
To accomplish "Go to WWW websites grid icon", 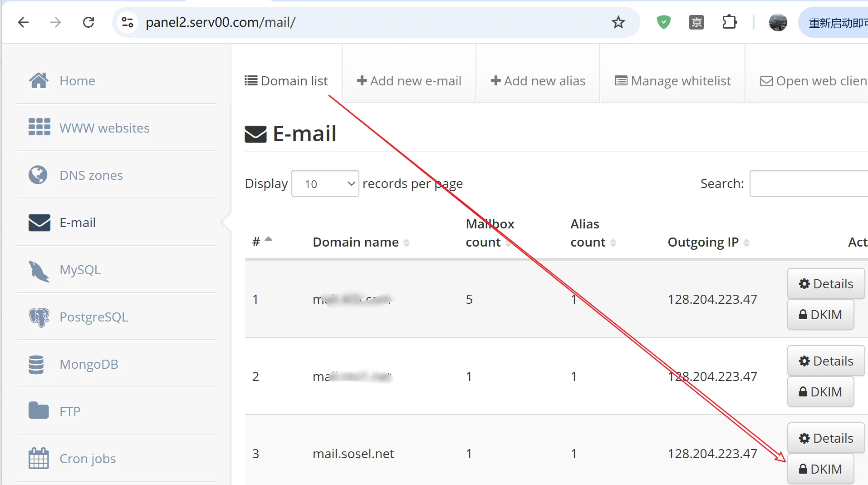I will pyautogui.click(x=39, y=127).
